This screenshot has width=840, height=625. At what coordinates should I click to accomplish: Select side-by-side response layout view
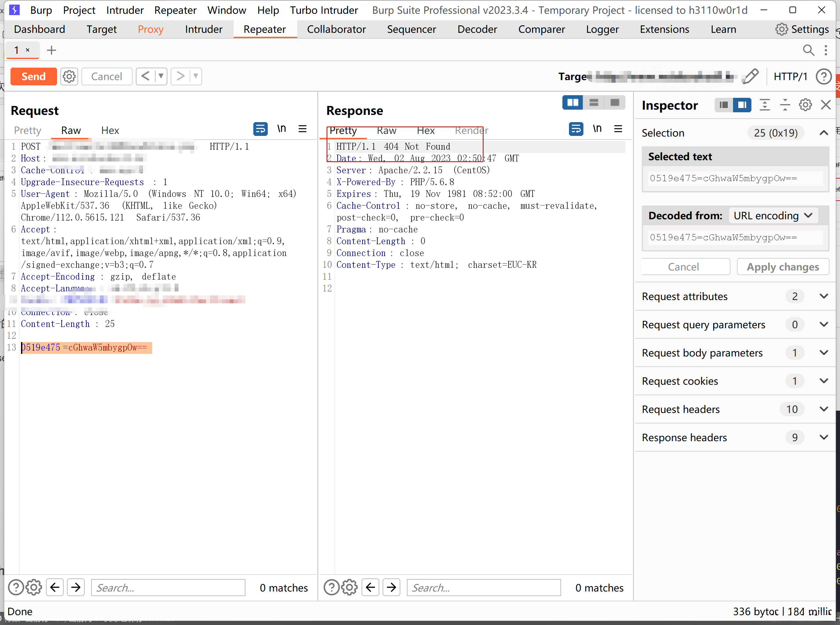coord(572,102)
